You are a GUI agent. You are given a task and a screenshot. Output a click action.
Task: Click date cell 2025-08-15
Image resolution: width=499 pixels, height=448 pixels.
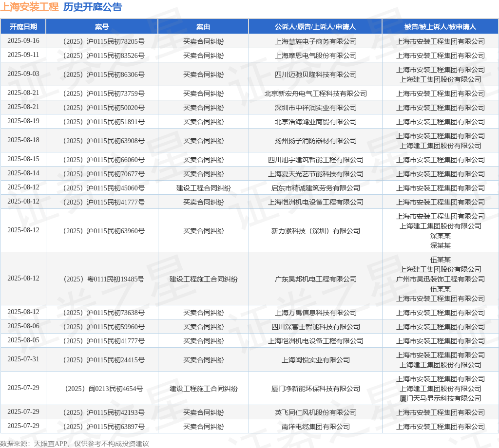[23, 159]
